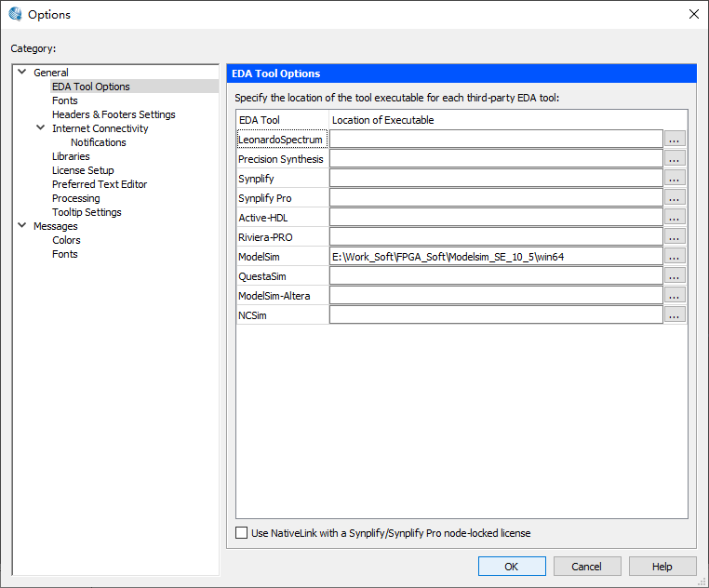Collapse the Messages category tree node
This screenshot has width=709, height=588.
[x=21, y=225]
